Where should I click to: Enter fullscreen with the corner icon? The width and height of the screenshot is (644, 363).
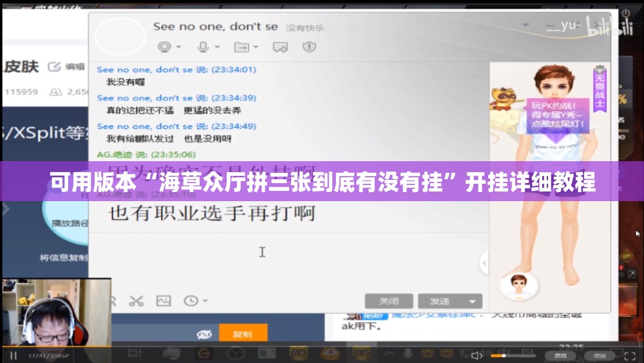tap(630, 356)
